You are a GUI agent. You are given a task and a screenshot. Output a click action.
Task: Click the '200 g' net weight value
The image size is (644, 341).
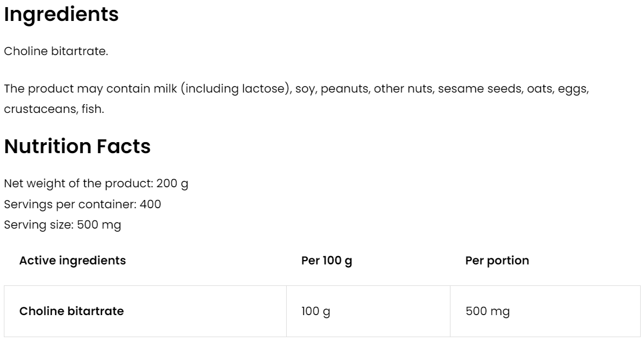pos(173,183)
